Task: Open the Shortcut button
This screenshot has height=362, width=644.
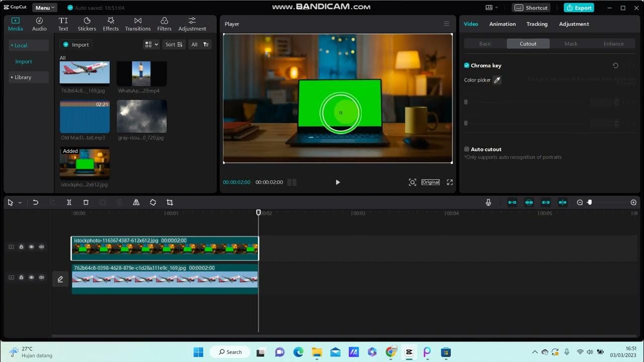Action: pos(531,8)
